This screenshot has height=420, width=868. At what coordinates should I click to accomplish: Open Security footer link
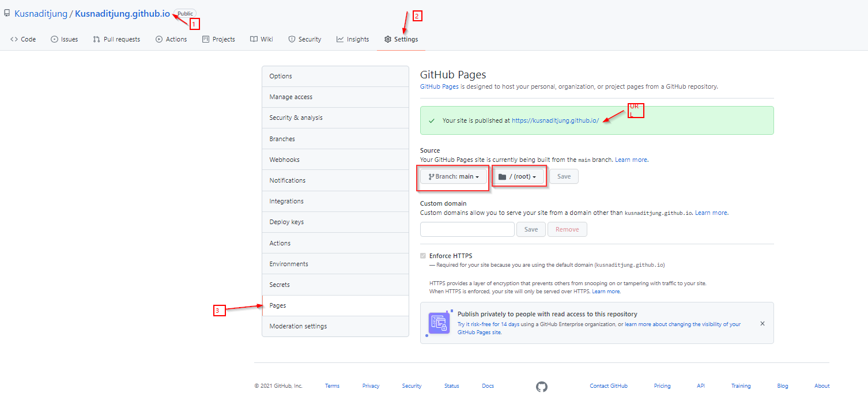(412, 386)
